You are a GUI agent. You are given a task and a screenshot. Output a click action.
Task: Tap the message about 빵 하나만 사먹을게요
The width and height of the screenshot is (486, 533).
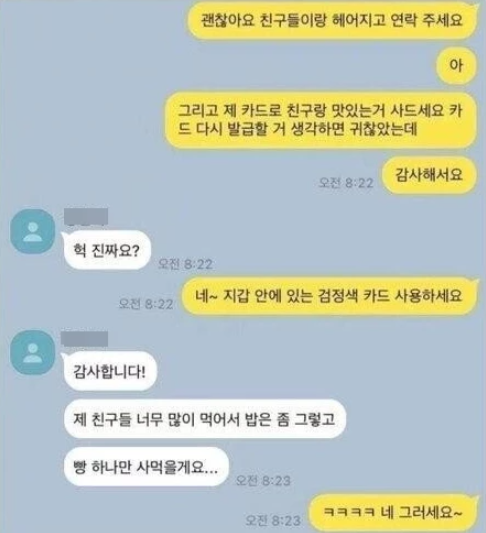click(x=146, y=467)
